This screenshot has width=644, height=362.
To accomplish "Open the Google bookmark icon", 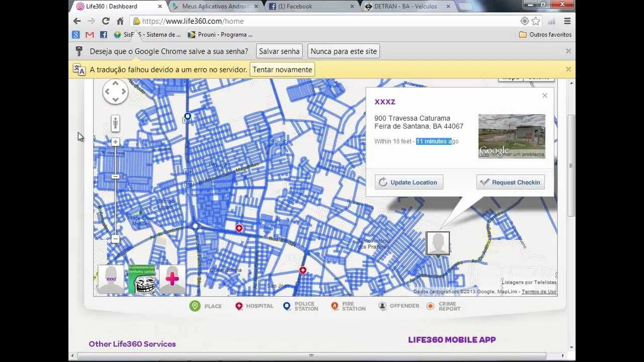I will click(76, 35).
